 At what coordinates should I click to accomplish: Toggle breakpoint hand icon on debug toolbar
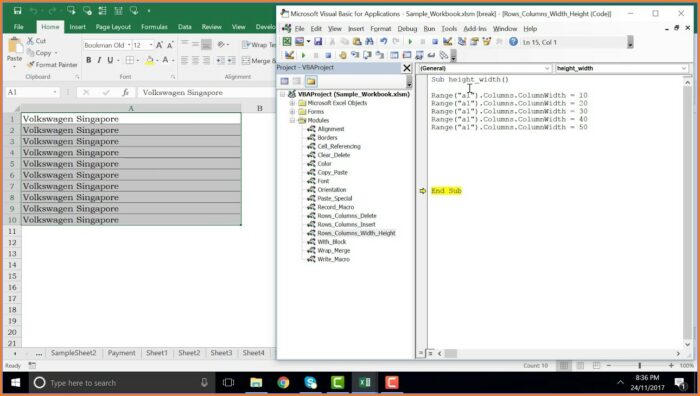[342, 55]
